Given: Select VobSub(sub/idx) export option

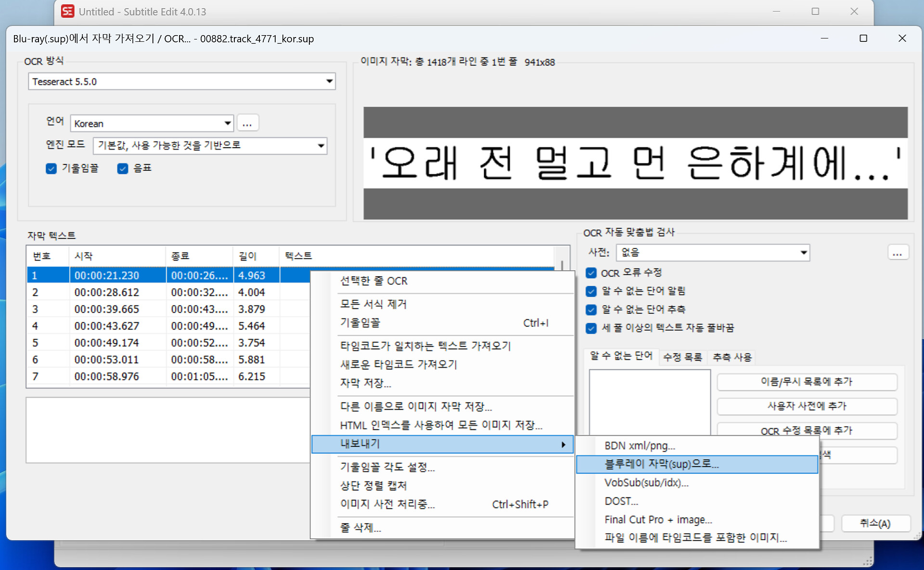Looking at the screenshot, I should point(646,482).
